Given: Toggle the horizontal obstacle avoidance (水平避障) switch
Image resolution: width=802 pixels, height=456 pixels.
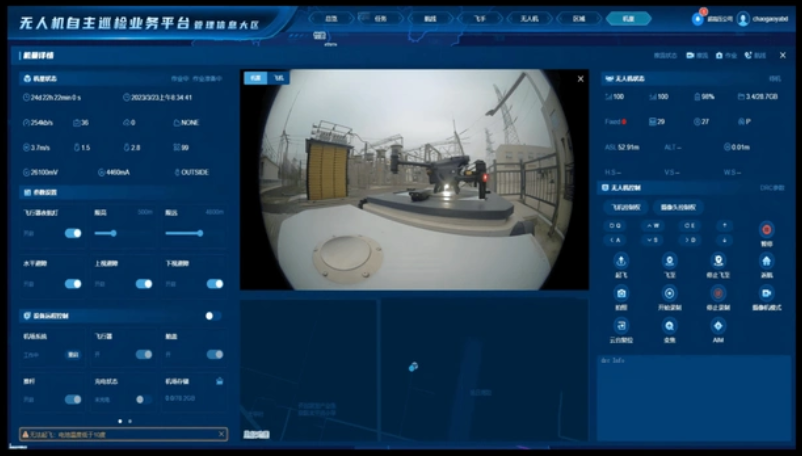Looking at the screenshot, I should 73,283.
